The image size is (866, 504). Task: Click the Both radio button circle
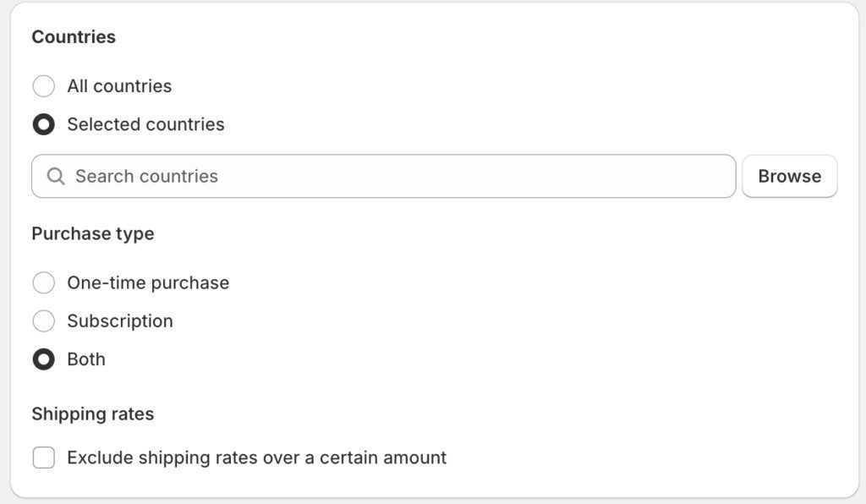(x=43, y=359)
